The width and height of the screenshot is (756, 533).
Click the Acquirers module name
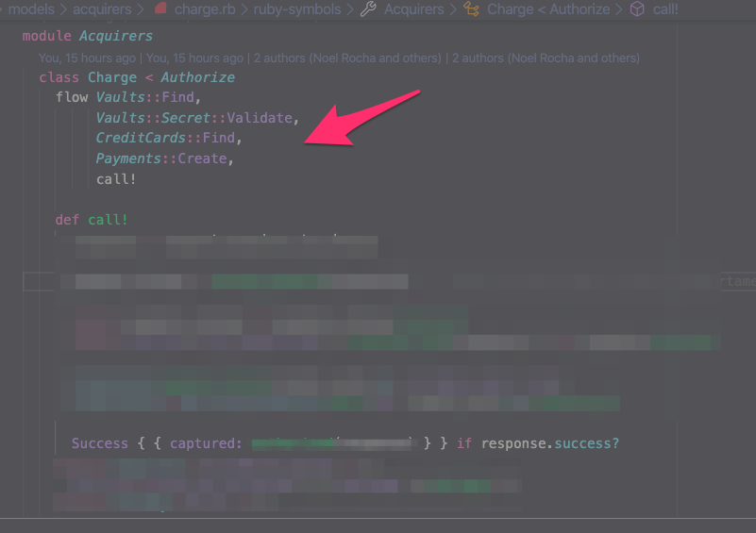point(116,36)
